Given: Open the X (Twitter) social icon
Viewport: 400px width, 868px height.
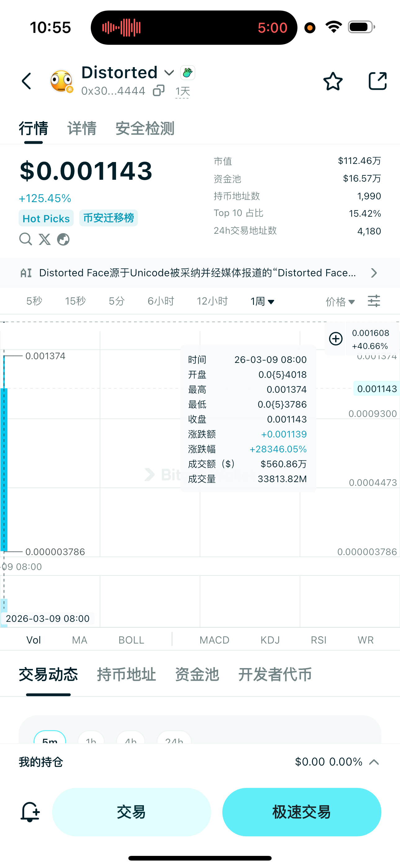Looking at the screenshot, I should 44,239.
